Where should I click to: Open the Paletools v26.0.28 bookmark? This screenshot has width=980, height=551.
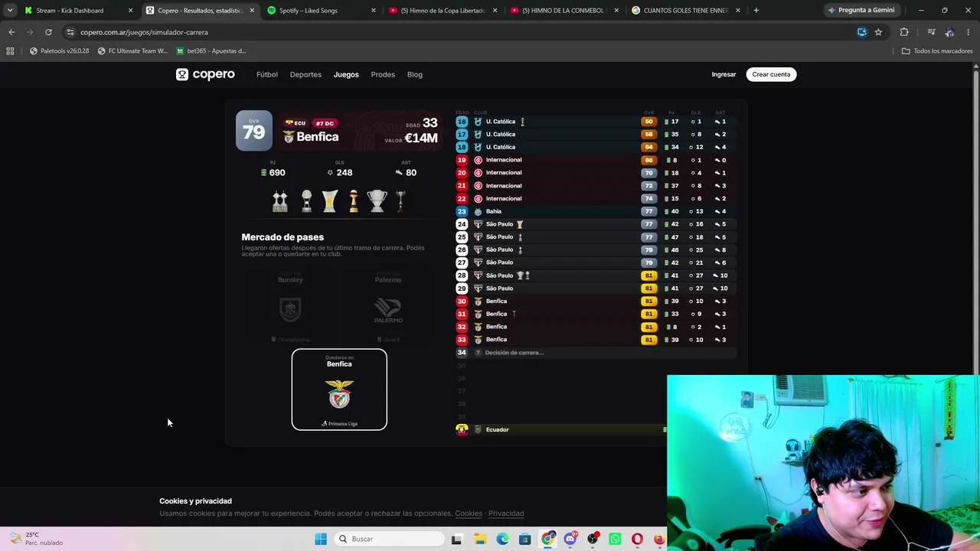[x=59, y=51]
